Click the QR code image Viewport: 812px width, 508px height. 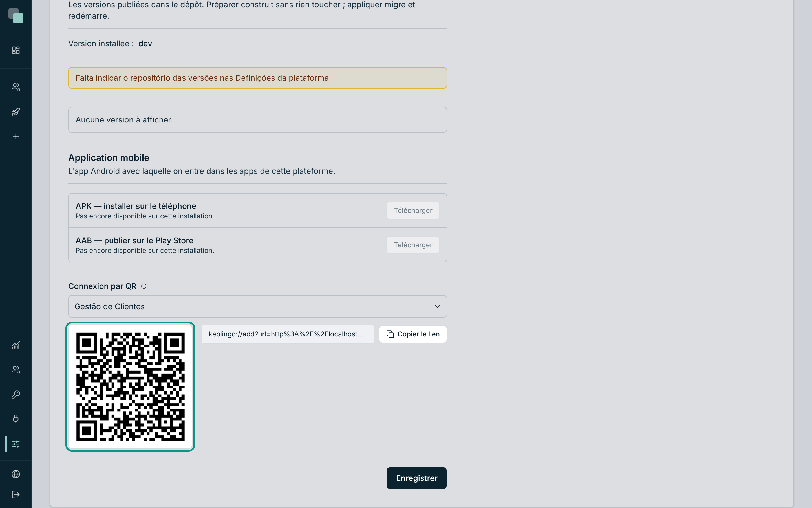[x=130, y=387]
